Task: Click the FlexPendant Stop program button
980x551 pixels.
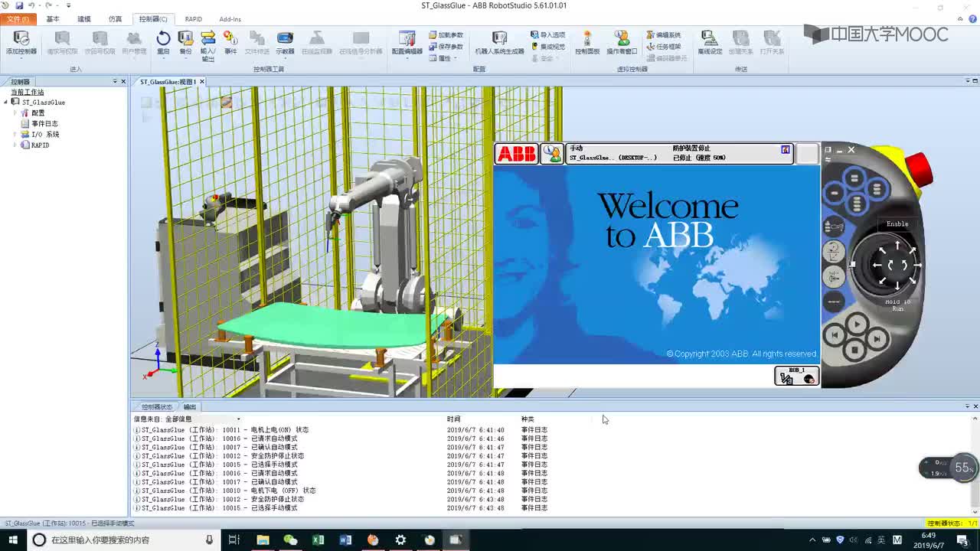Action: [855, 350]
